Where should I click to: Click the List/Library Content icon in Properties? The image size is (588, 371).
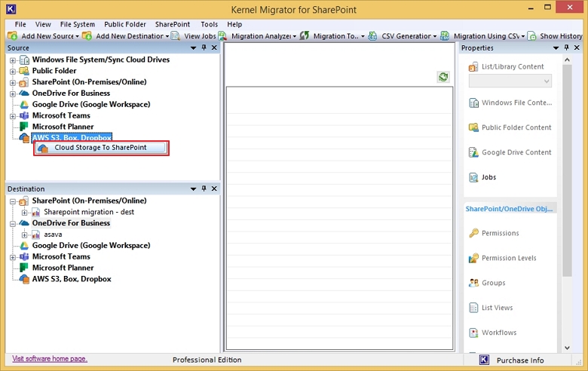pyautogui.click(x=473, y=67)
